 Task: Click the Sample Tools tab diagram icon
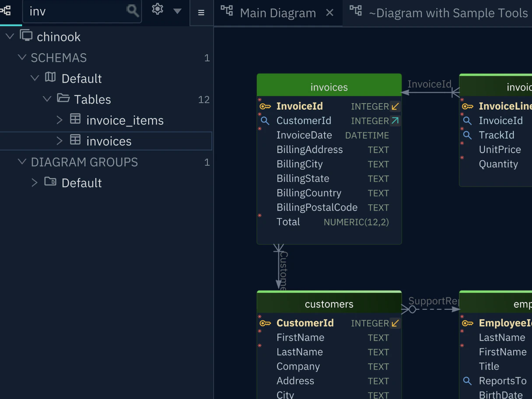click(x=356, y=10)
